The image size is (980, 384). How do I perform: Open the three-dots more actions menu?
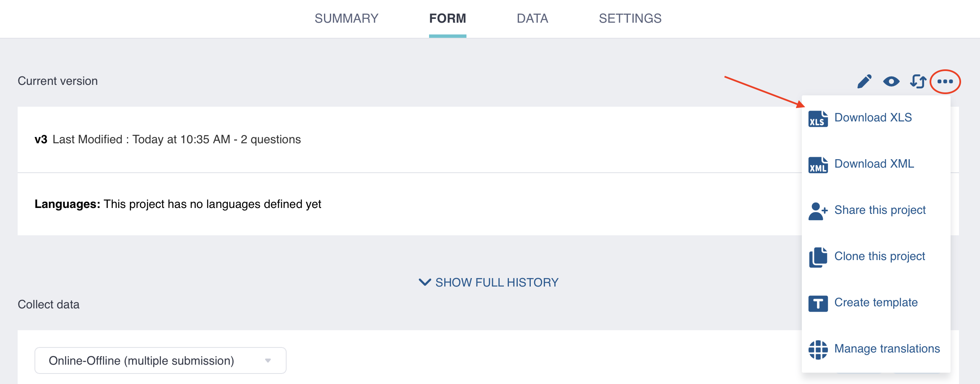[x=945, y=82]
